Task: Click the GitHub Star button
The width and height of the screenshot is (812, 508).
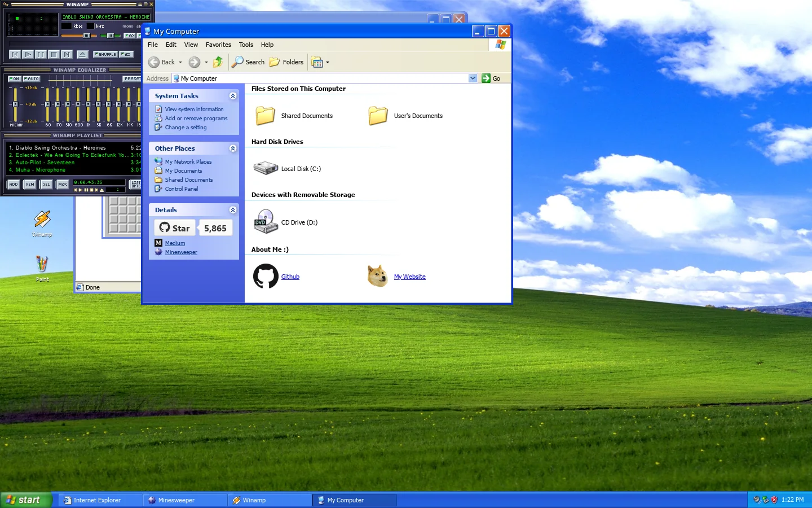Action: (x=175, y=228)
